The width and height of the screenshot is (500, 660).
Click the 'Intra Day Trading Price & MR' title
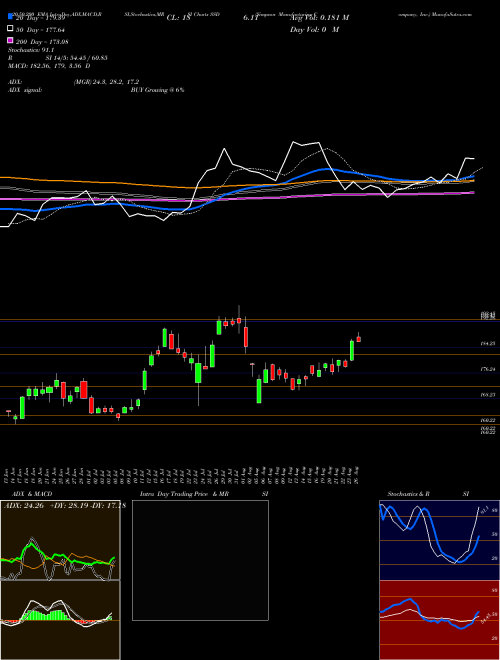tap(184, 494)
